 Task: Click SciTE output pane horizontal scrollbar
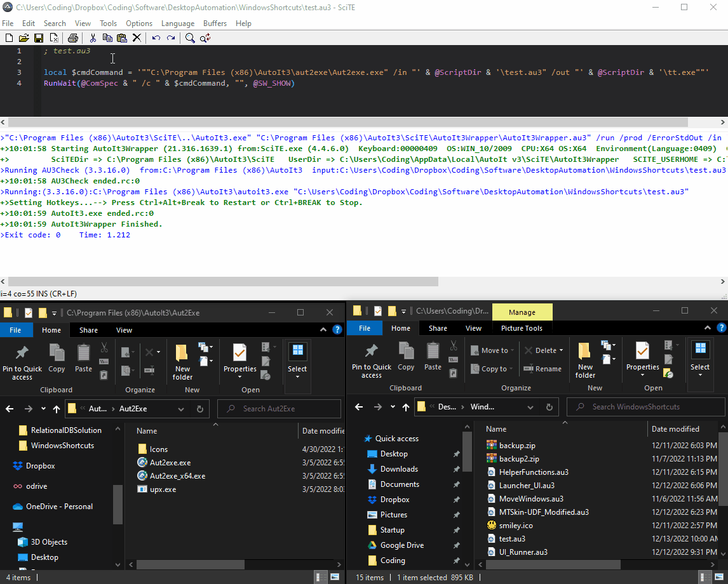point(224,282)
